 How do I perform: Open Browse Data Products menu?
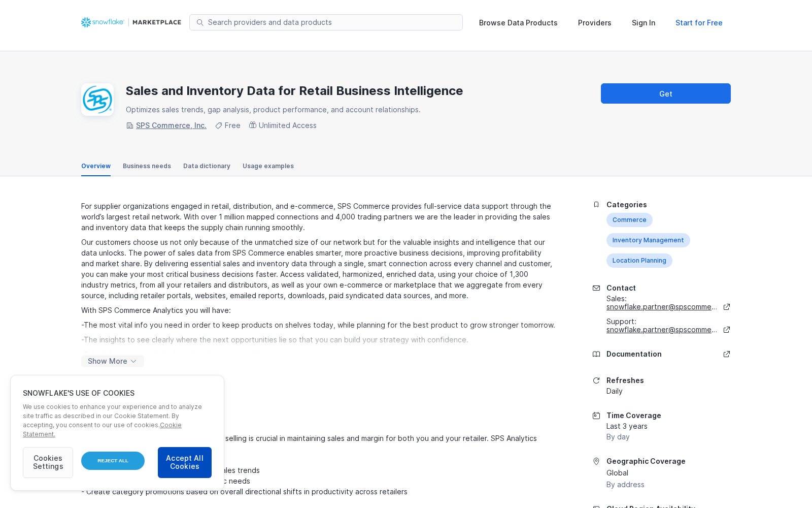(x=518, y=23)
